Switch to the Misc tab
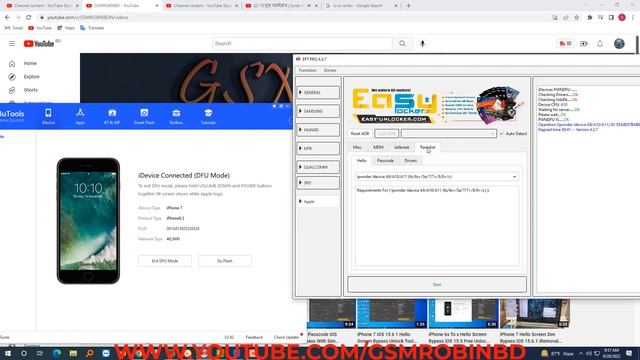Viewport: 640px width, 360px height. click(x=357, y=147)
